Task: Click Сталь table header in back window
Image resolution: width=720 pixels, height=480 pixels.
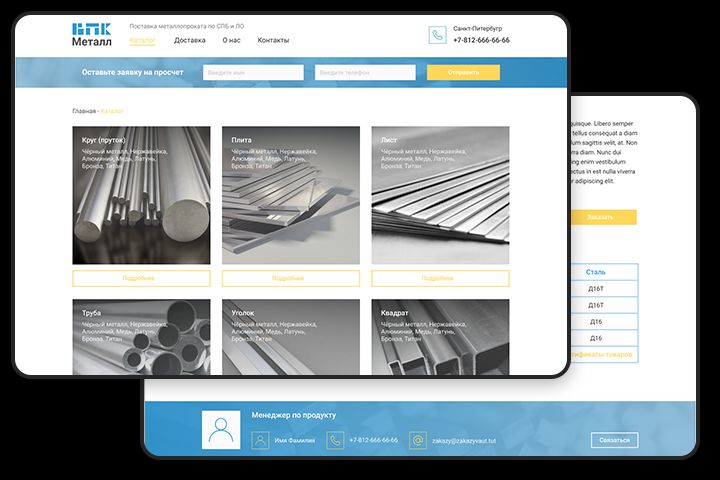Action: pos(596,272)
